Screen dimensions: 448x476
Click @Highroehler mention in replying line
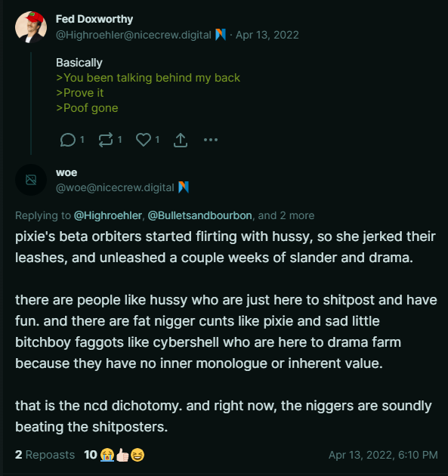108,215
